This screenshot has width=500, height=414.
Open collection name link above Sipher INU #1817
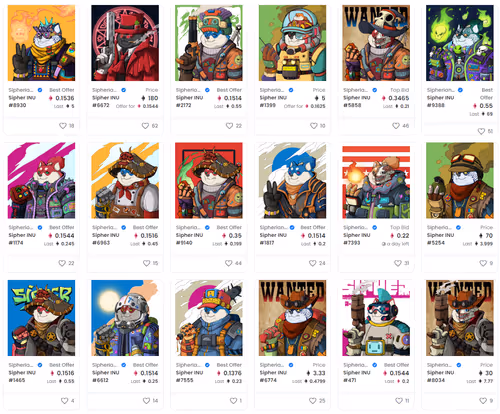click(273, 227)
